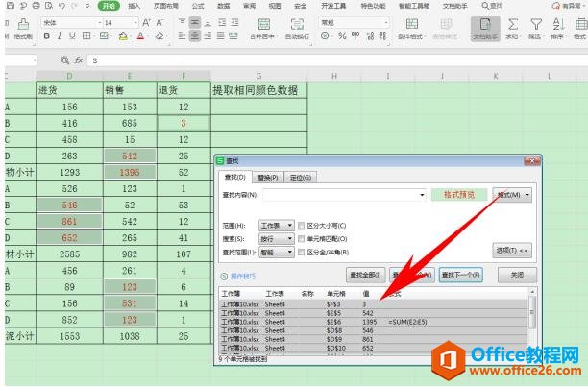Select result row with cell $D$8 value 546
The height and width of the screenshot is (387, 588).
point(374,330)
